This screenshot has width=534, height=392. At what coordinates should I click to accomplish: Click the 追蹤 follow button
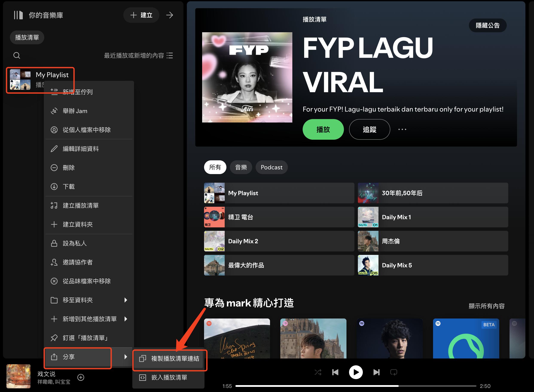click(369, 130)
